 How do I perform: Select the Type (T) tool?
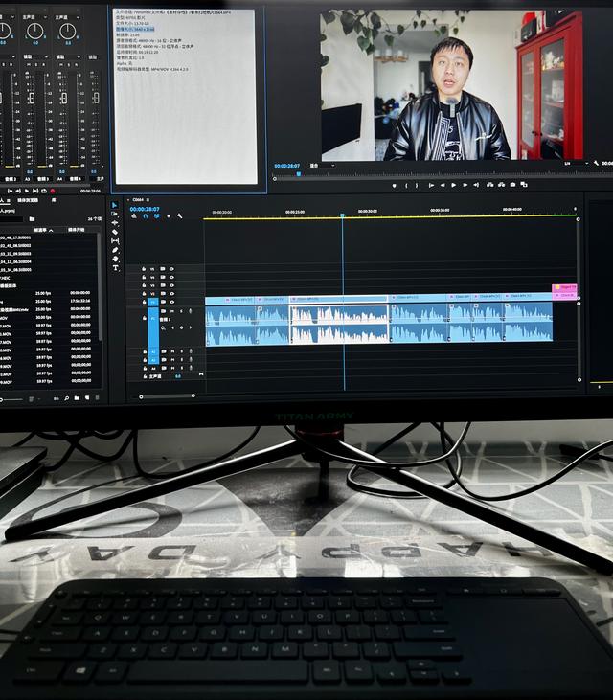116,268
